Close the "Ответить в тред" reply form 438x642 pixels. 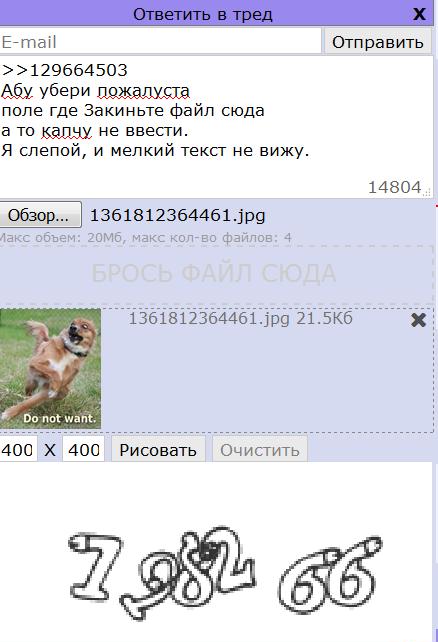[419, 14]
